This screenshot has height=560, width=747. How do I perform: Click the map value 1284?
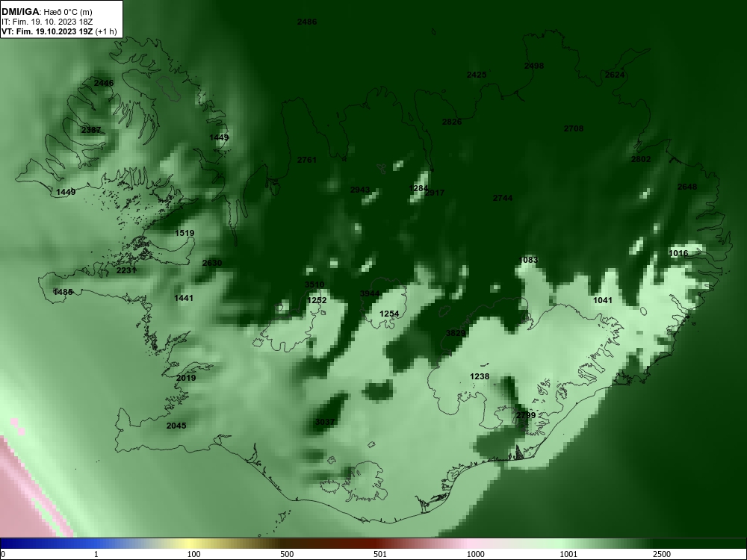[x=418, y=189]
